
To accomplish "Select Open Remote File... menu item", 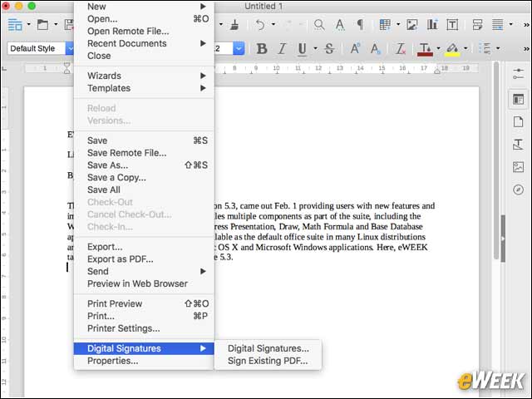I will coord(144,31).
